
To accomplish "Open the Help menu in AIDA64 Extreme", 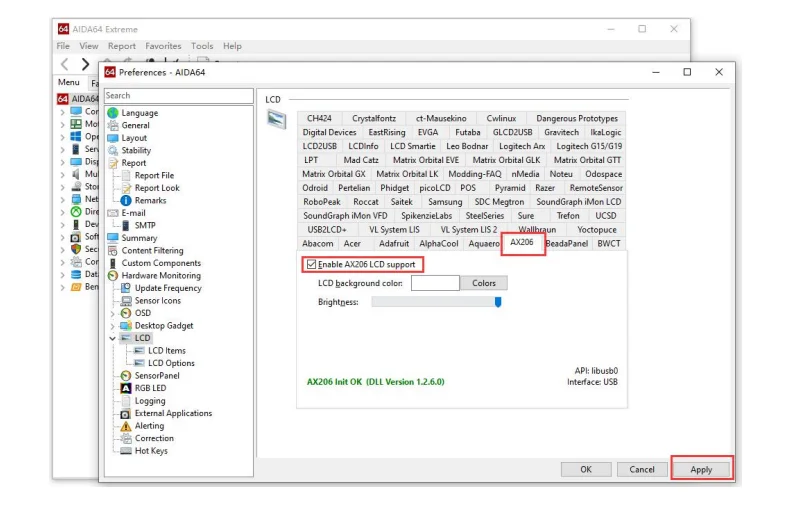I will point(232,46).
